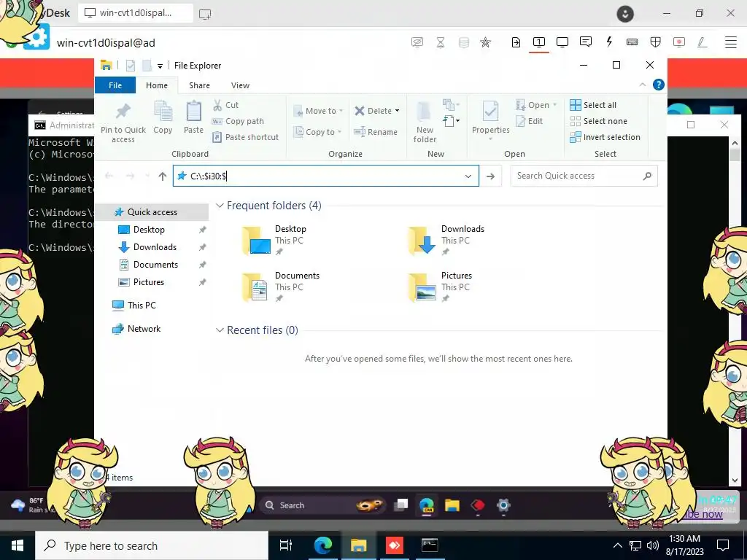
Task: Click the File Explorer Help question mark
Action: click(659, 85)
